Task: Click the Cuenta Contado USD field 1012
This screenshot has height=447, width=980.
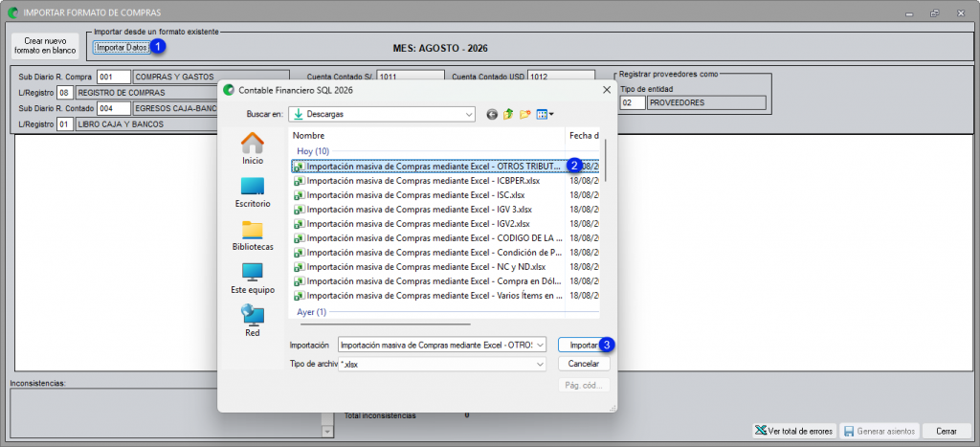Action: pyautogui.click(x=561, y=77)
